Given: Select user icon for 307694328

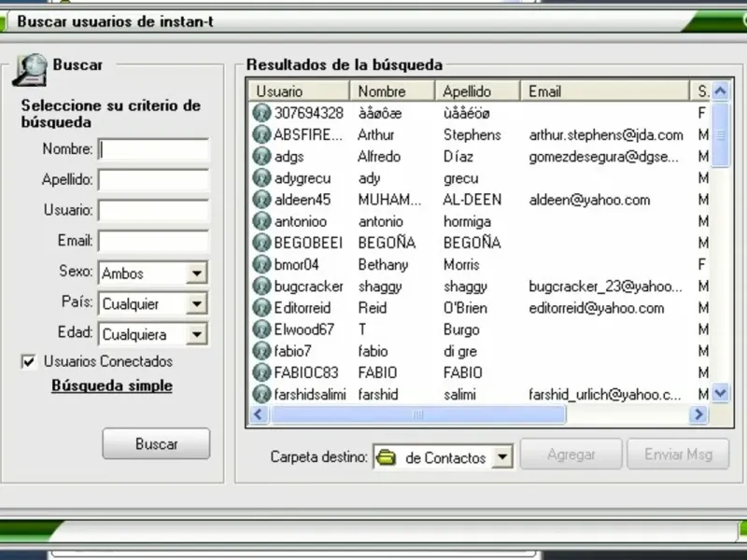Looking at the screenshot, I should point(261,113).
